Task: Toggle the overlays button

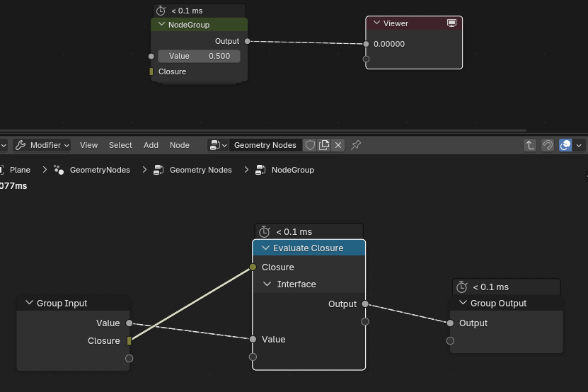Action: coord(565,145)
